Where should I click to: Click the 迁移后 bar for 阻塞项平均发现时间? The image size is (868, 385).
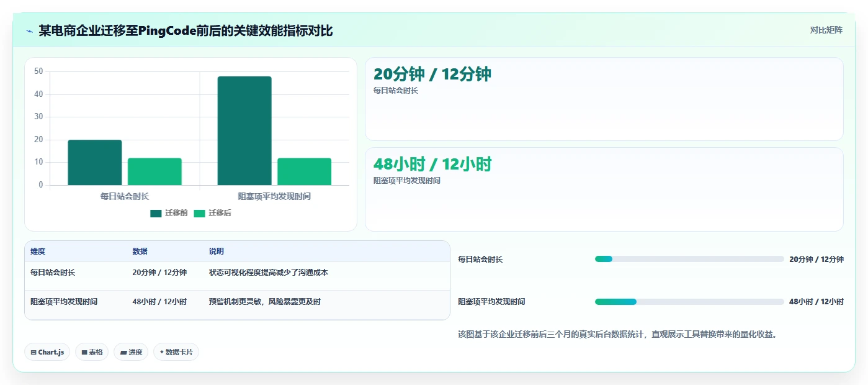click(304, 171)
